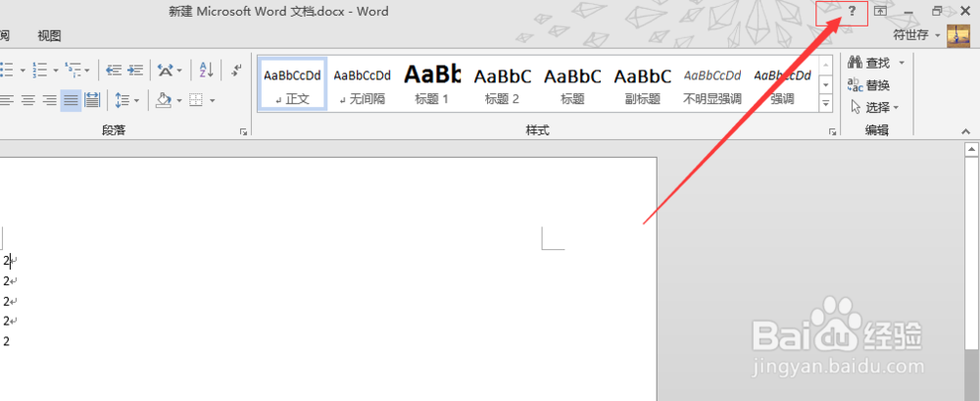Image resolution: width=980 pixels, height=401 pixels.
Task: Toggle show/hide paragraph marks
Action: [x=236, y=70]
